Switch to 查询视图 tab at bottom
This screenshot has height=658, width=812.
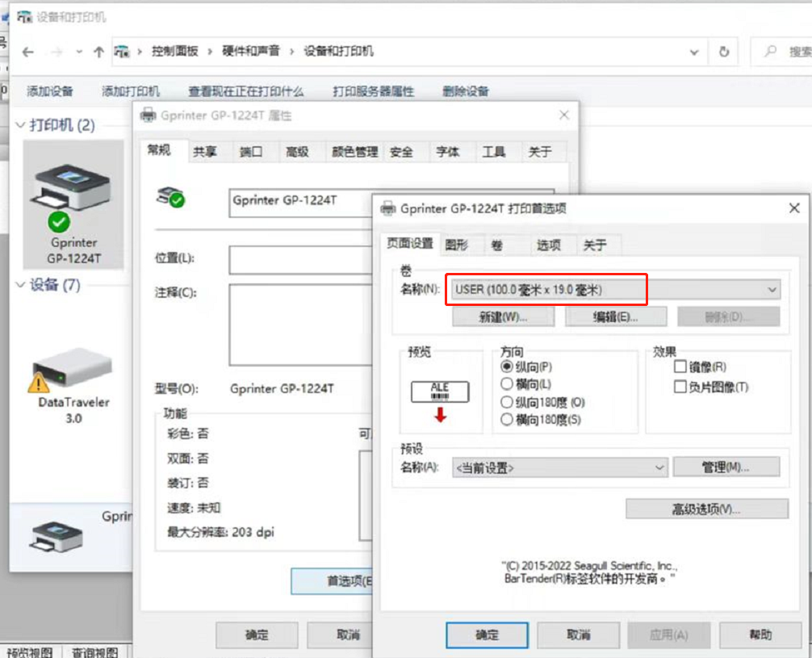[94, 652]
